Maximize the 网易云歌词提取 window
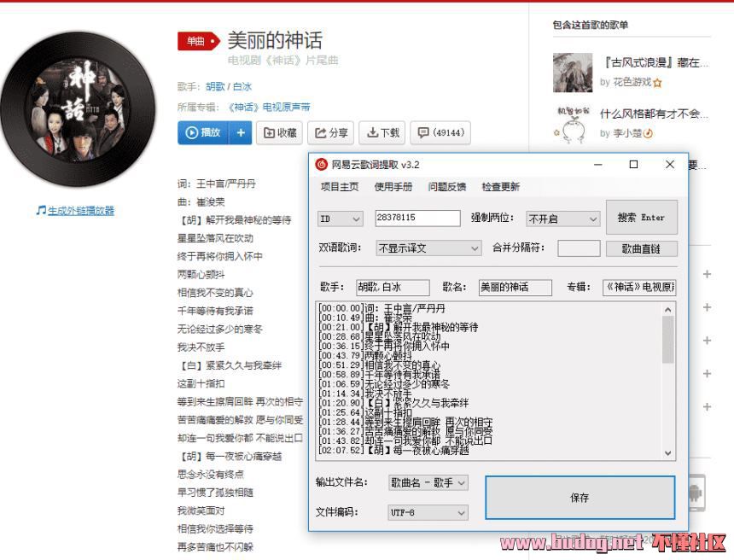The height and width of the screenshot is (560, 734). [633, 165]
